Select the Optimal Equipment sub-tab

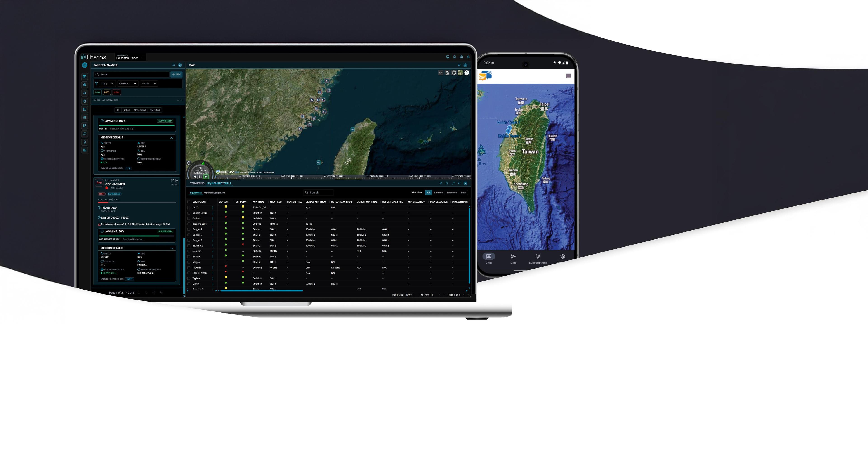(214, 193)
